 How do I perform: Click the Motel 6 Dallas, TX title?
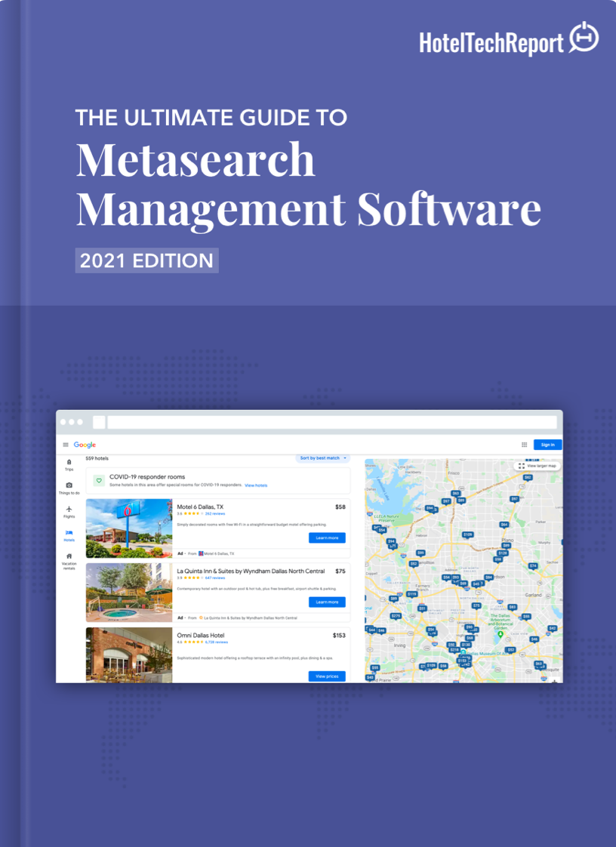coord(200,507)
